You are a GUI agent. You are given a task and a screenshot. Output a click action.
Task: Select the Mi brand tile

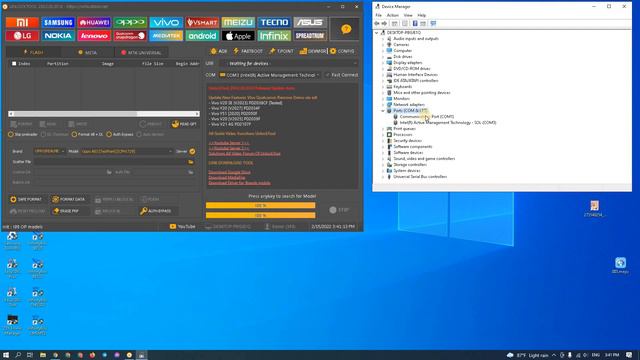(x=22, y=22)
